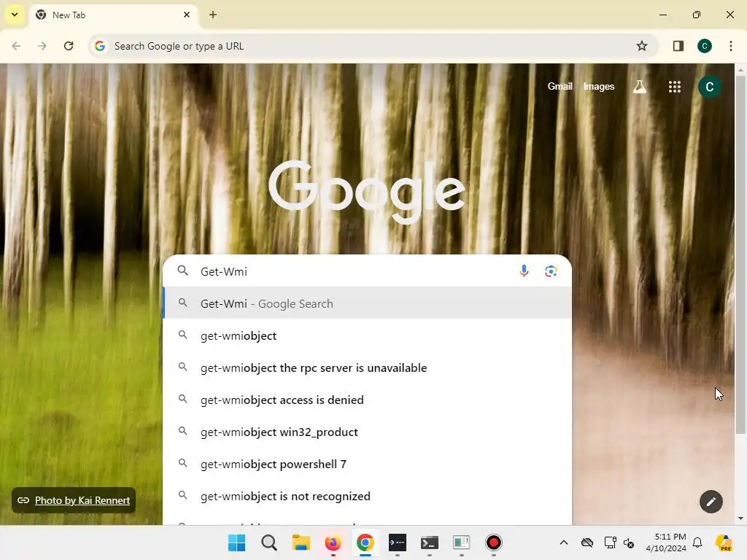Select get-wmiobject win32_product suggestion
The image size is (747, 560).
[x=367, y=432]
